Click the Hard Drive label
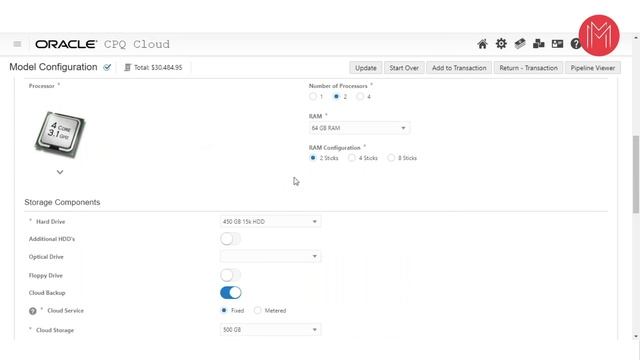The height and width of the screenshot is (360, 640). 51,222
